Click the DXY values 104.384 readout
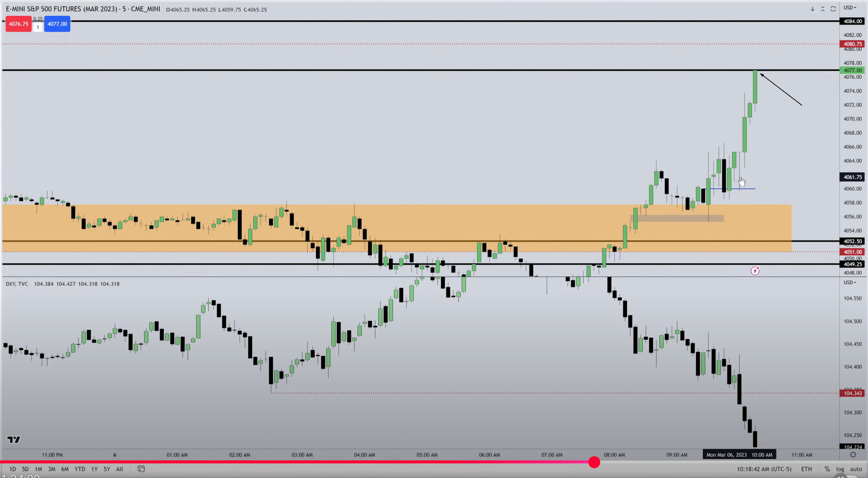868x478 pixels. click(x=77, y=284)
